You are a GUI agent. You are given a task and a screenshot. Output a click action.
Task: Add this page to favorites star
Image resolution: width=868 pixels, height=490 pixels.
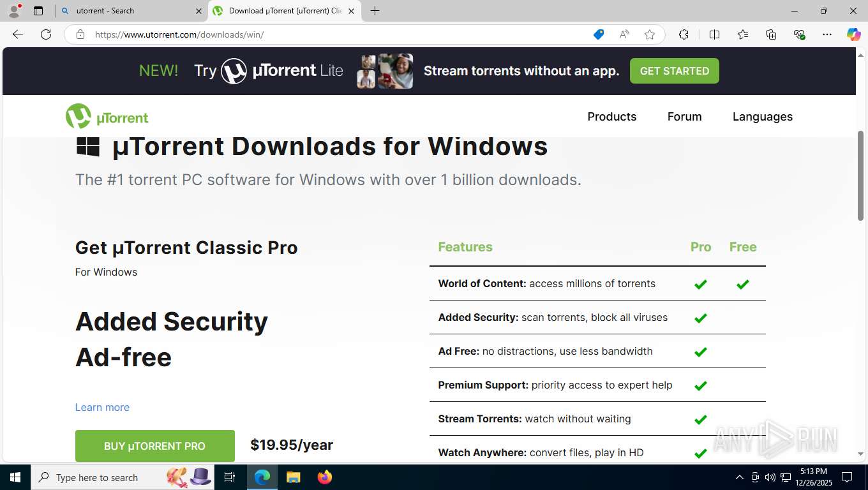650,34
